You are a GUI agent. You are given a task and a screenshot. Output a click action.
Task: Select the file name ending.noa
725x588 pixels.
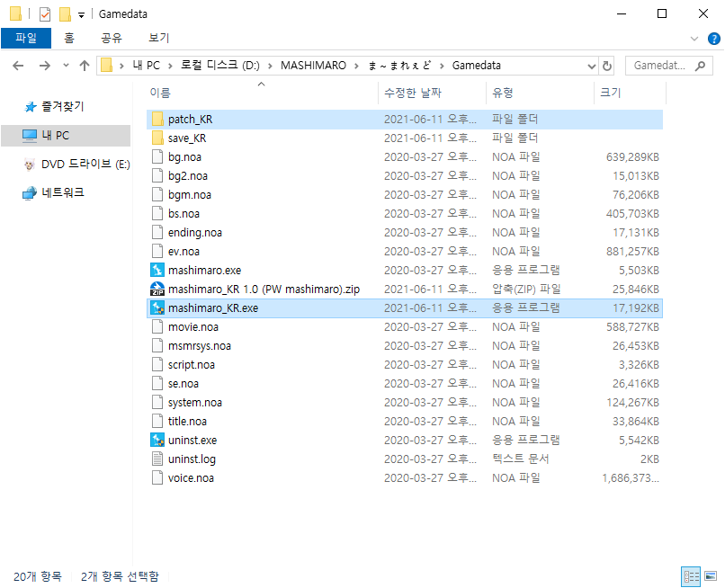click(x=194, y=233)
